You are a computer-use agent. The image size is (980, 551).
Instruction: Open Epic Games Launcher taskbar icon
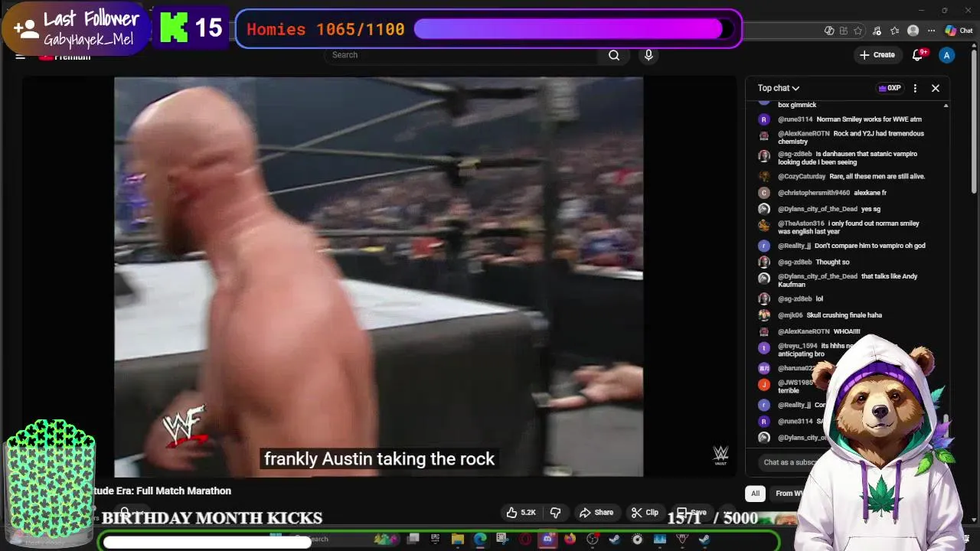[x=435, y=540]
